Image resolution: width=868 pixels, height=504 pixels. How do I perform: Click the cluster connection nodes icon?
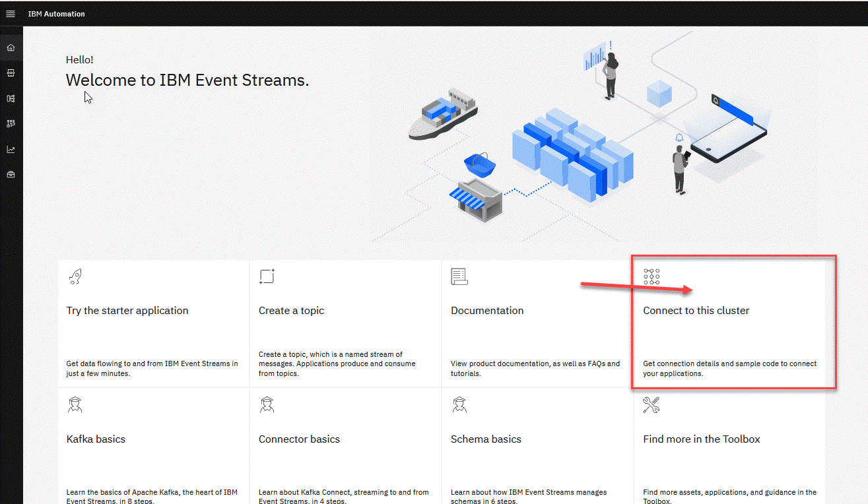point(651,277)
